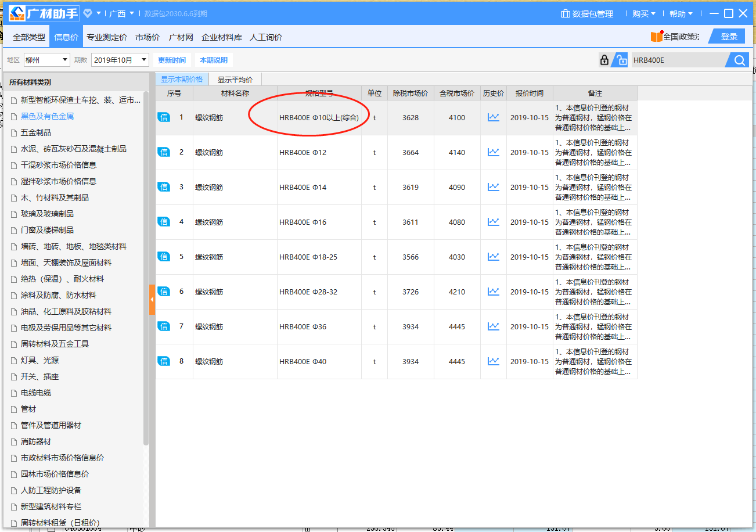Screen dimensions: 756x532
Task: Open history price chart for HRB400E Φ12
Action: point(494,152)
